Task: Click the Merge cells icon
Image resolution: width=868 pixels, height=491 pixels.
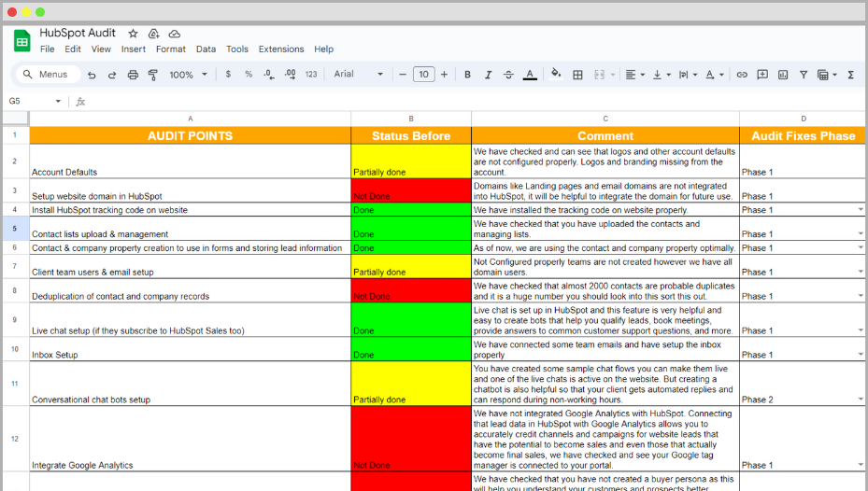Action: (599, 75)
